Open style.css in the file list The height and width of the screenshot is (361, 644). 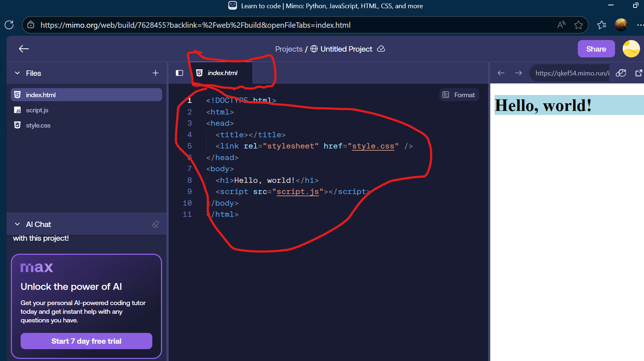click(x=87, y=125)
